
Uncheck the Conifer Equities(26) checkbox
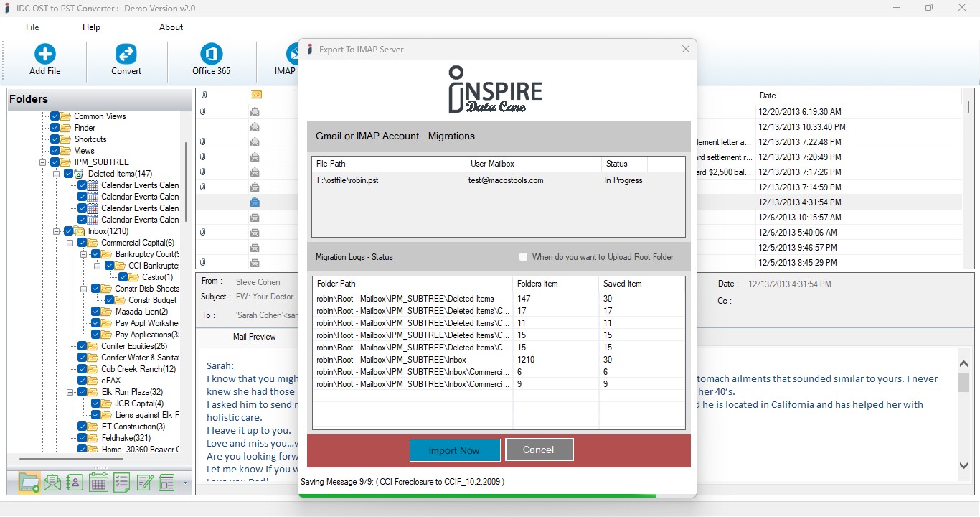pos(83,346)
